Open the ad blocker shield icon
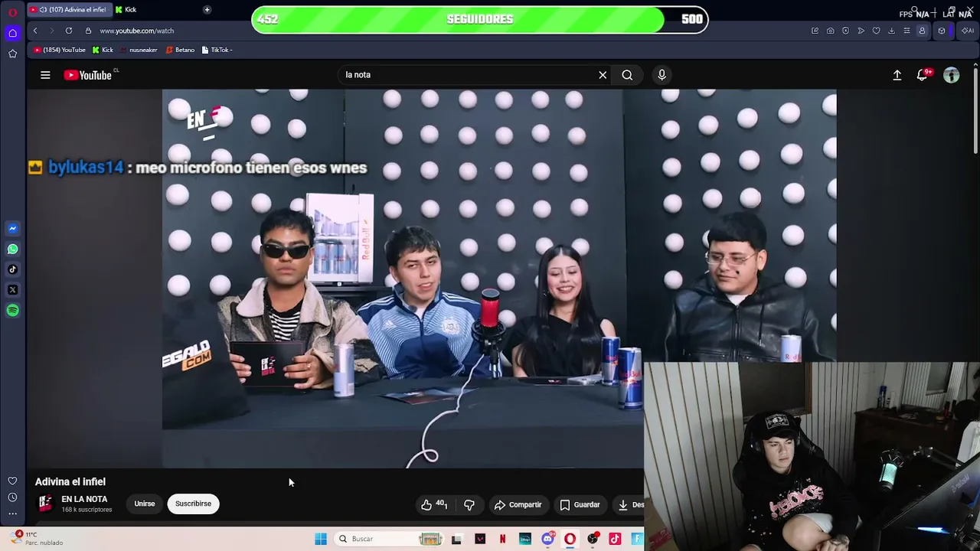This screenshot has height=551, width=980. click(x=845, y=31)
